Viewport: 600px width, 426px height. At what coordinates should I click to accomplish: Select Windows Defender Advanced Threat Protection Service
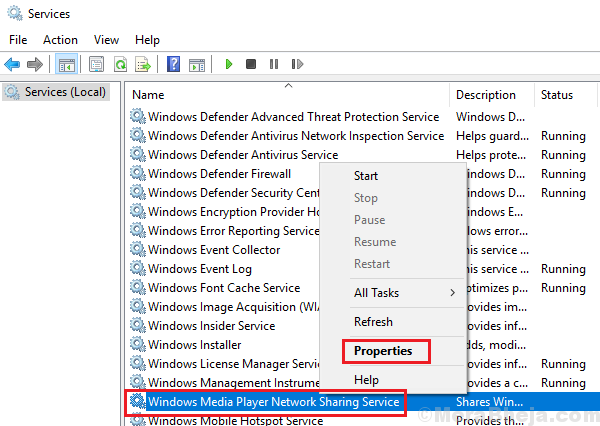click(x=293, y=116)
